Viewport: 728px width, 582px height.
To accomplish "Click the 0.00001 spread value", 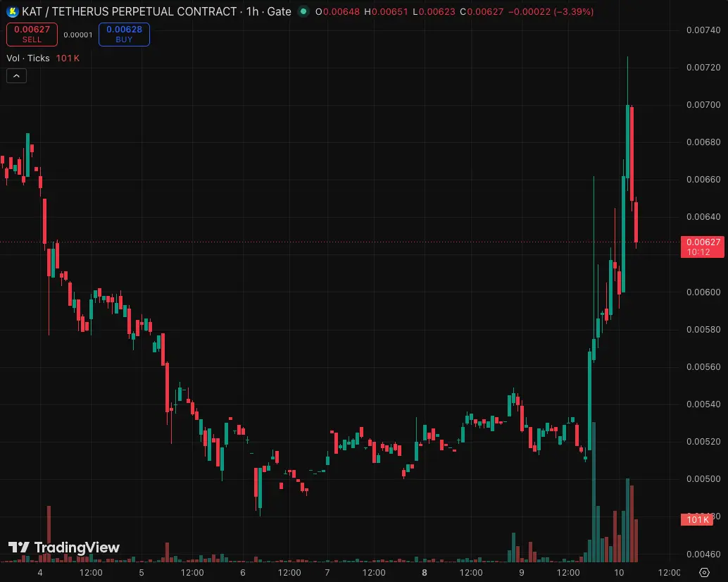I will 78,35.
